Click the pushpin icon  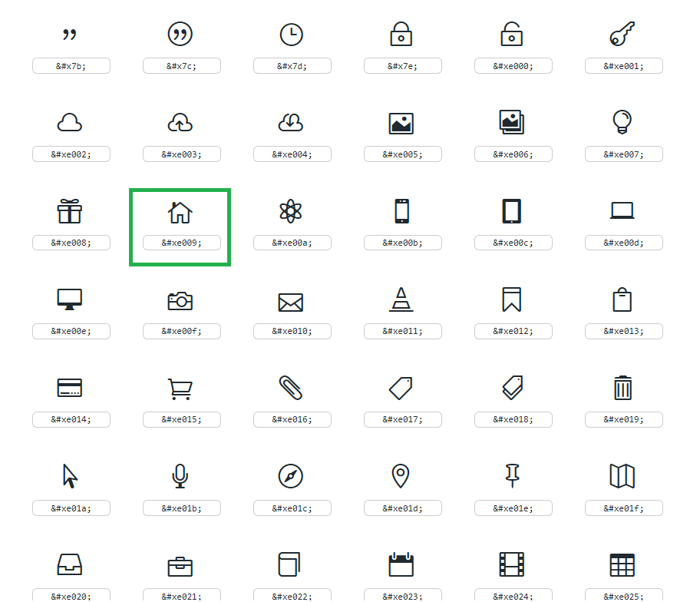point(512,476)
